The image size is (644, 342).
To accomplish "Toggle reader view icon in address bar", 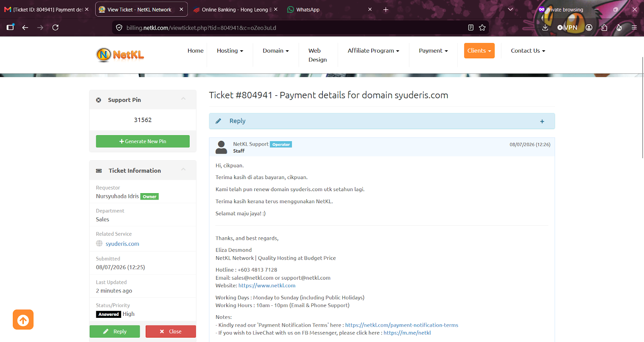I will coord(471,28).
